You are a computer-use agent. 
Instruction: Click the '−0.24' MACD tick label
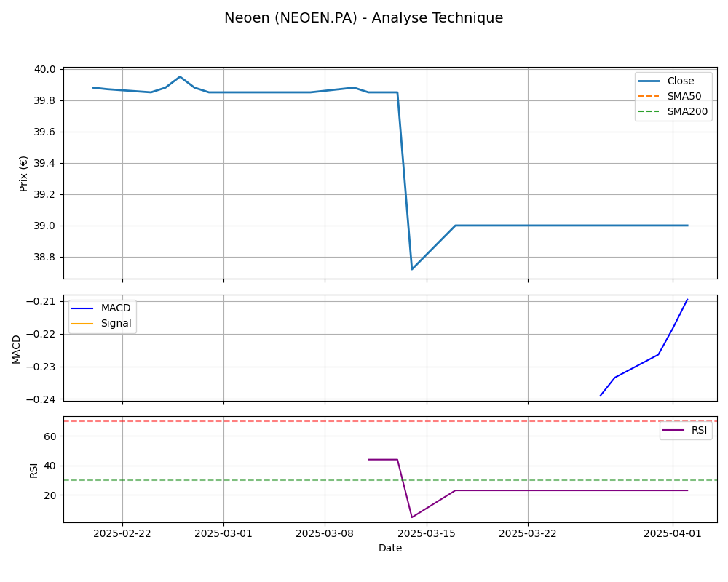(x=41, y=399)
